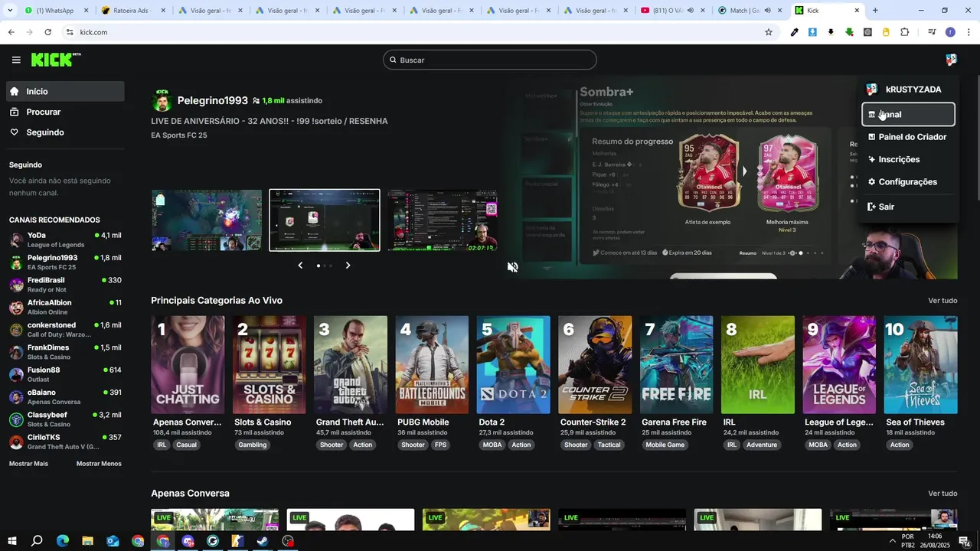980x551 pixels.
Task: Open Just Chatting category card
Action: (x=188, y=365)
